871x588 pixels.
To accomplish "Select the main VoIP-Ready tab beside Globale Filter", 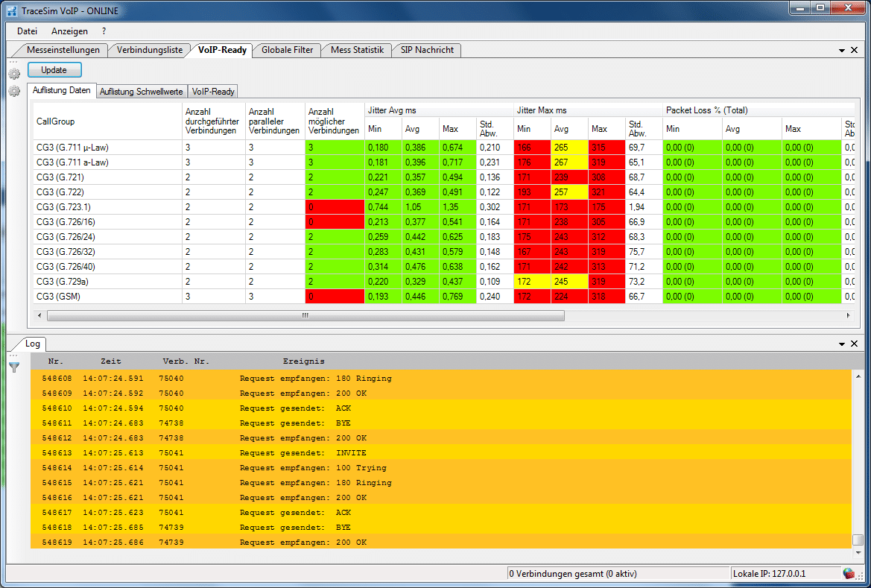I will tap(222, 50).
